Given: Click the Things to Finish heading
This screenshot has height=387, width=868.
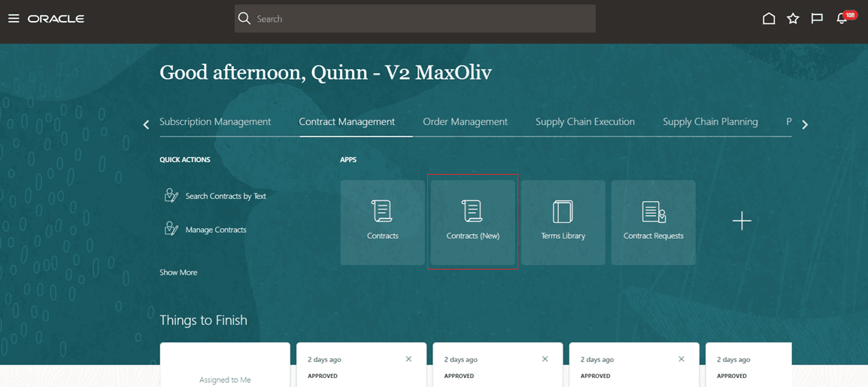Looking at the screenshot, I should (203, 320).
